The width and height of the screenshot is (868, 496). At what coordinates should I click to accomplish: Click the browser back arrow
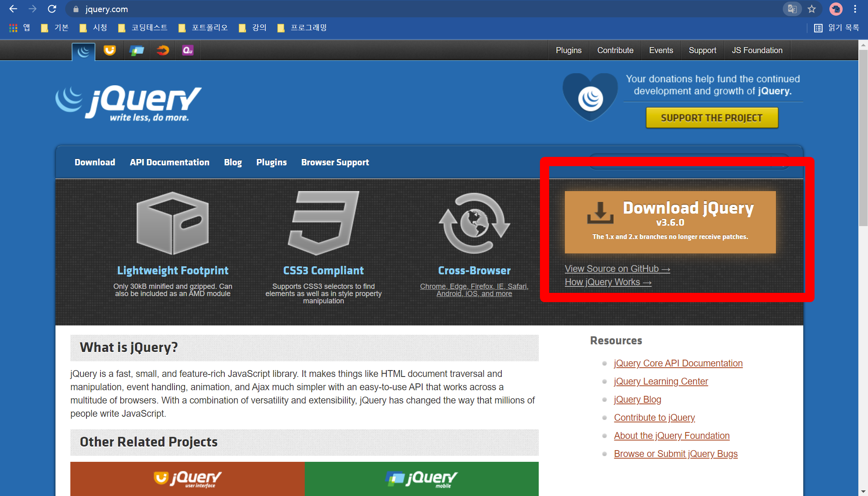pos(13,9)
